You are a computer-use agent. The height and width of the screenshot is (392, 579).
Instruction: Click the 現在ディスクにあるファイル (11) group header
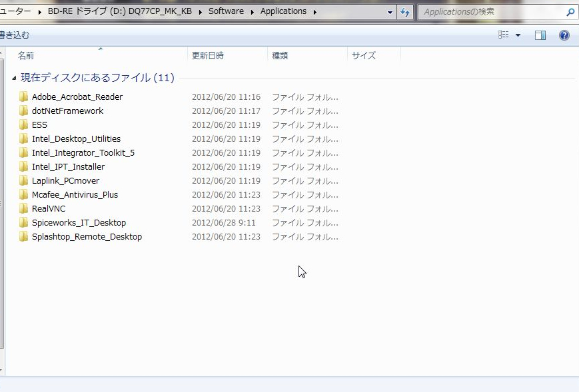(x=97, y=77)
